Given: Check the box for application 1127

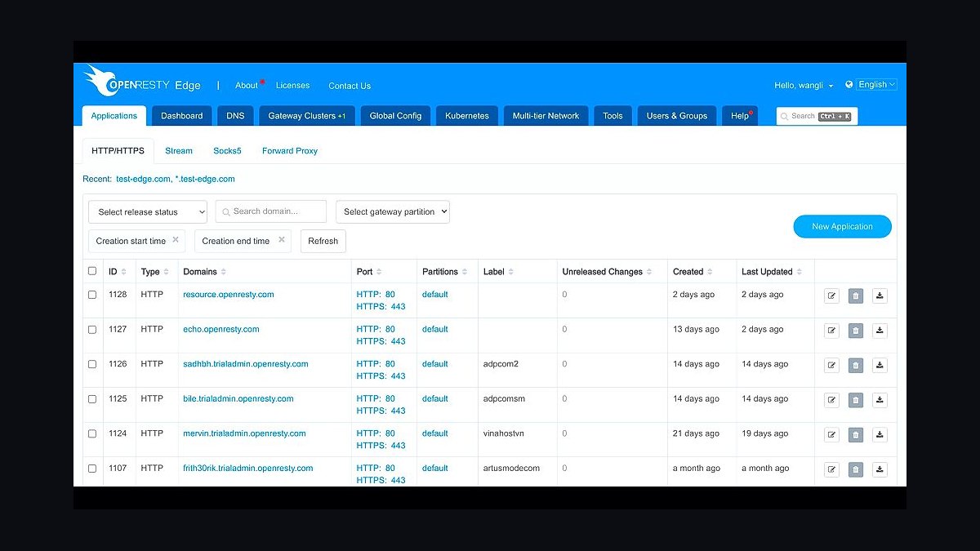Looking at the screenshot, I should pos(92,330).
